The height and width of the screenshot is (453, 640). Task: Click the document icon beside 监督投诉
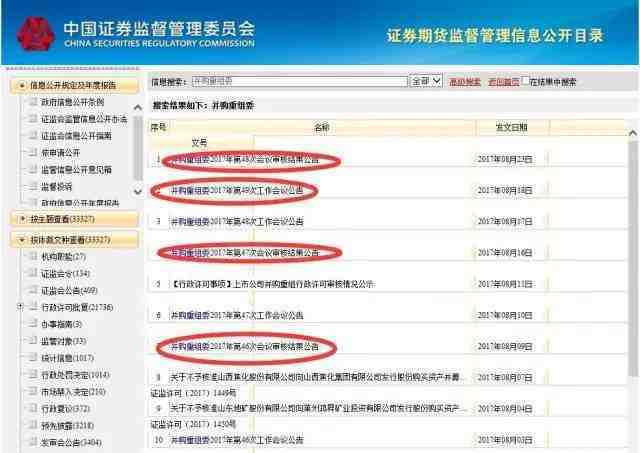pos(33,187)
